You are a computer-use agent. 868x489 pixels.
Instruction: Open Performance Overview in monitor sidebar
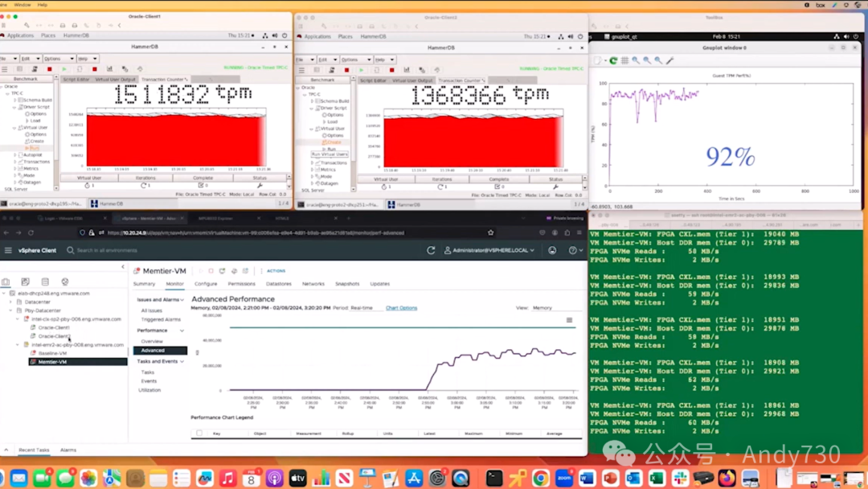pyautogui.click(x=152, y=341)
